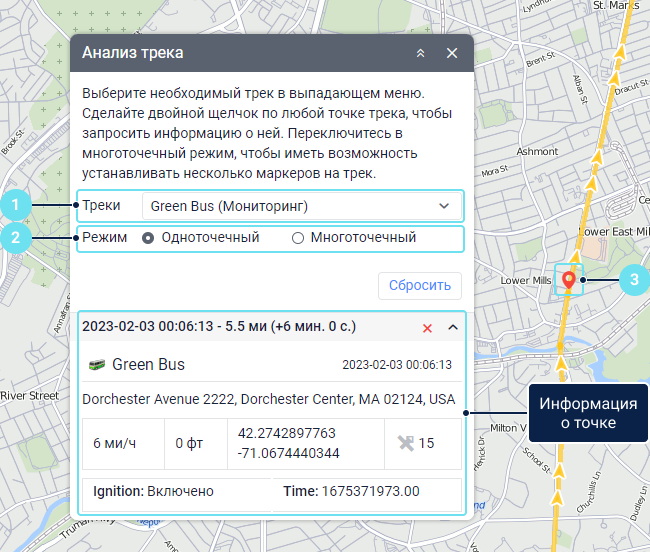The height and width of the screenshot is (552, 650).
Task: Collapse the point info block chevron
Action: coord(453,327)
